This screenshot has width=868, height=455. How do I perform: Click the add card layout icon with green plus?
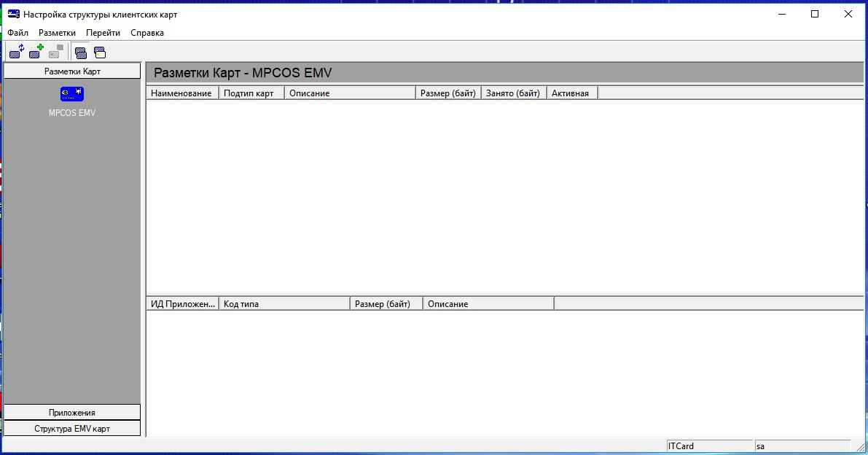point(36,52)
